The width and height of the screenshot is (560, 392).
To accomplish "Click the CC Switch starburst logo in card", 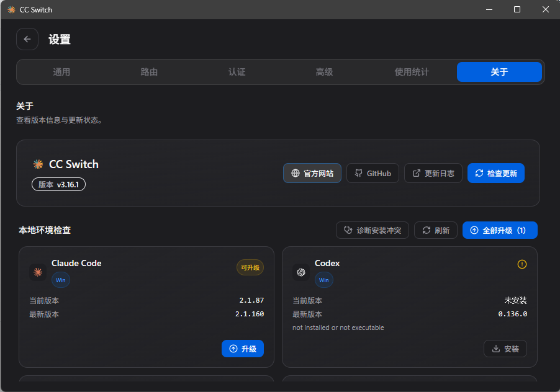I will coord(38,164).
